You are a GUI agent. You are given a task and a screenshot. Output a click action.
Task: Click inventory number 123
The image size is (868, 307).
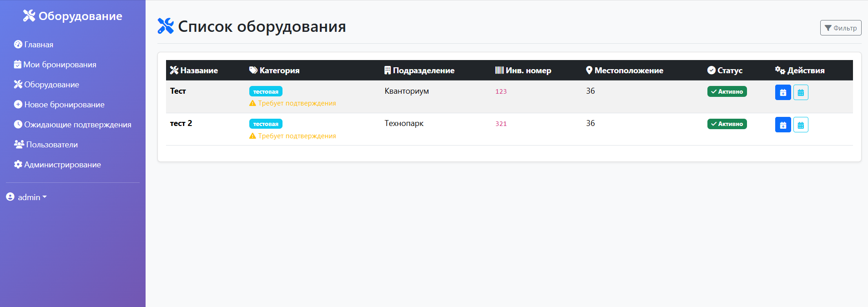501,91
